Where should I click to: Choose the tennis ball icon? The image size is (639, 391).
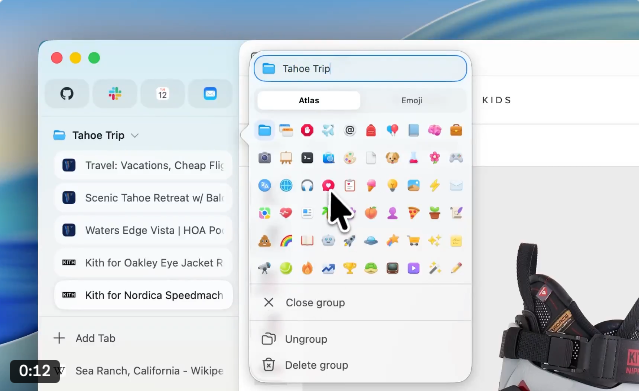click(286, 268)
